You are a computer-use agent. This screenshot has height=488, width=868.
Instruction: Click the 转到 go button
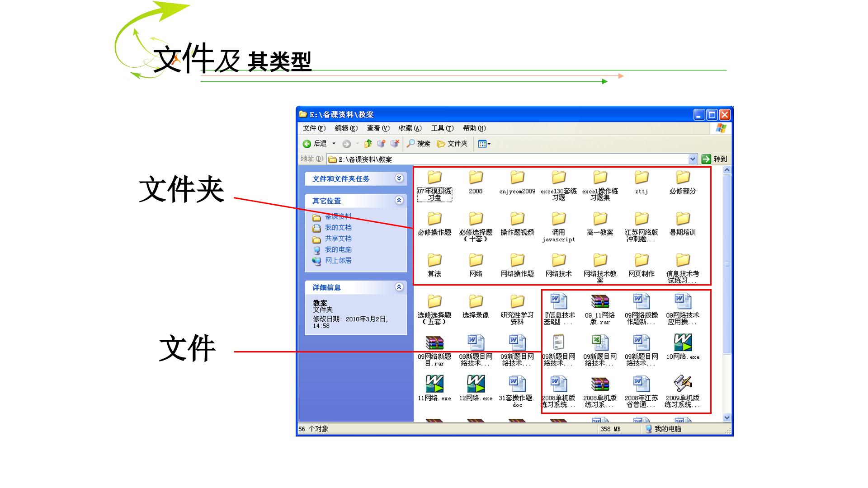(x=715, y=159)
